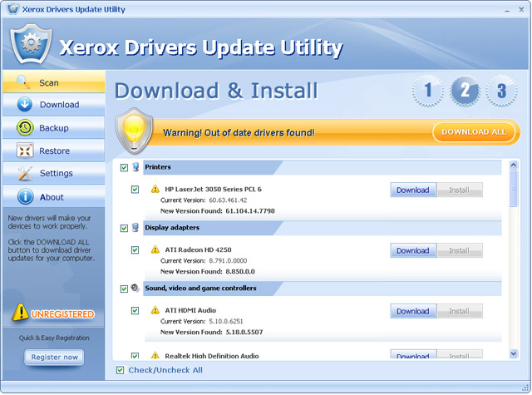The width and height of the screenshot is (532, 395).
Task: Open the Backup section
Action: [x=54, y=127]
